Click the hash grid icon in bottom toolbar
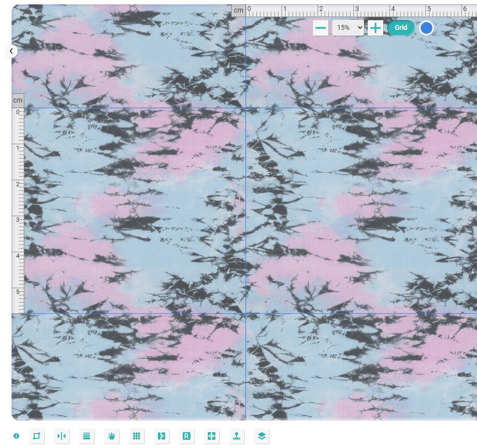The height and width of the screenshot is (448, 477). pyautogui.click(x=137, y=436)
